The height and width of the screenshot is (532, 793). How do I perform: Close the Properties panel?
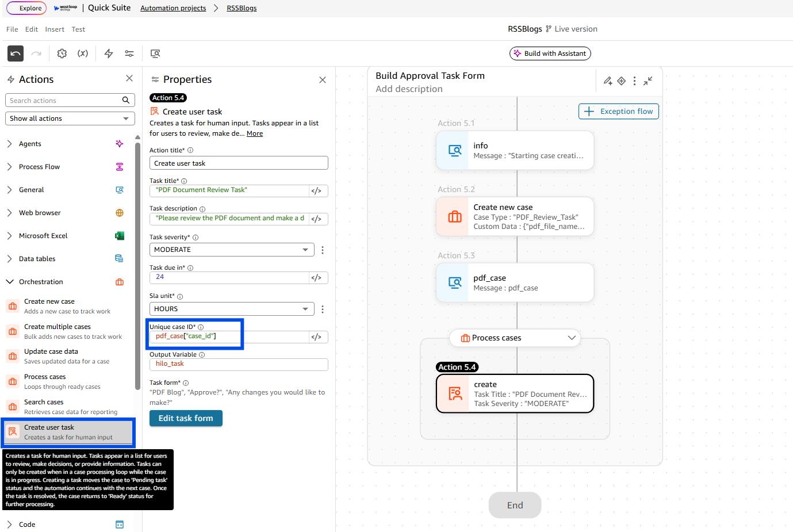[323, 80]
